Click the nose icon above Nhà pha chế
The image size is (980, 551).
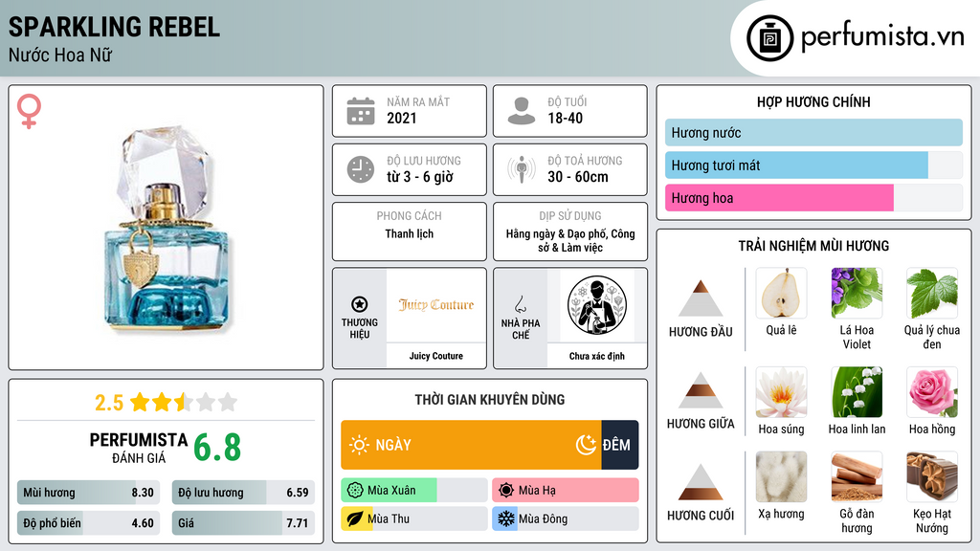pos(520,304)
